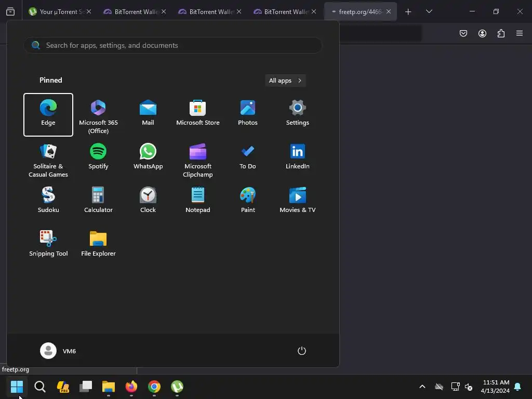
Task: Click the All apps button
Action: click(285, 81)
